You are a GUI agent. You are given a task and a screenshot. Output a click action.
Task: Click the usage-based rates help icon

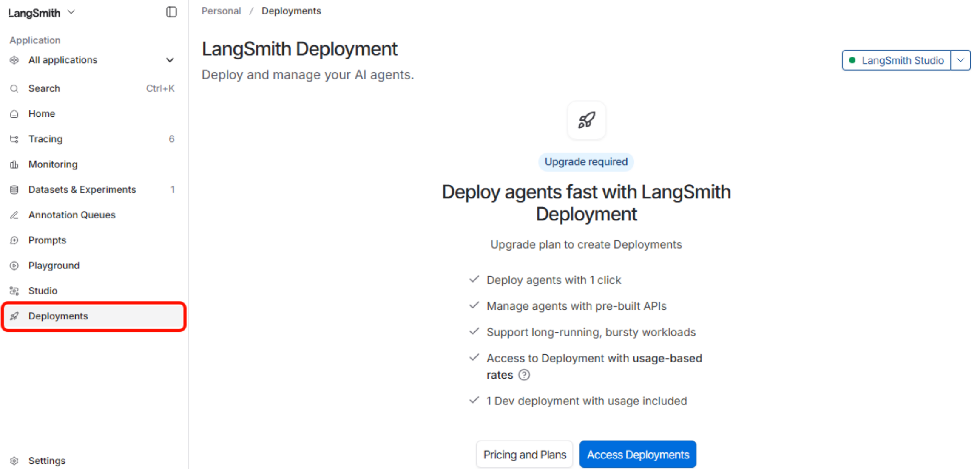click(x=524, y=375)
